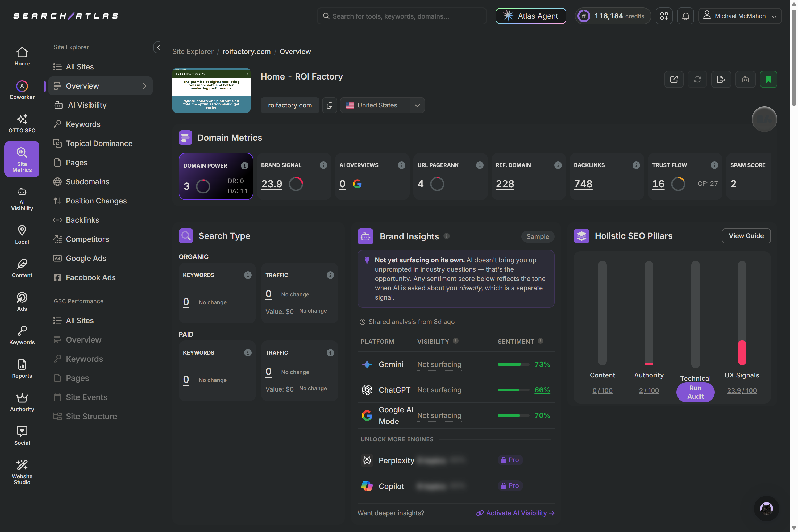Click the 118,184 credits counter

pos(613,16)
